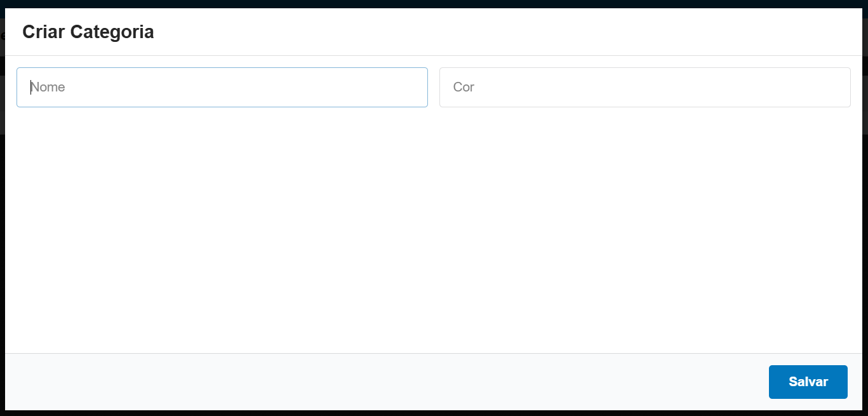Select the Cor color field
This screenshot has width=868, height=416.
click(644, 88)
